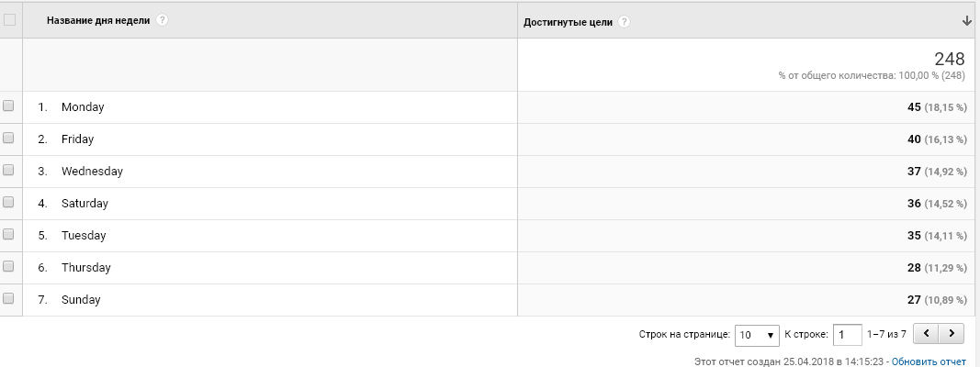This screenshot has height=367, width=980.
Task: Select the Sunday row checkbox
Action: [x=8, y=298]
